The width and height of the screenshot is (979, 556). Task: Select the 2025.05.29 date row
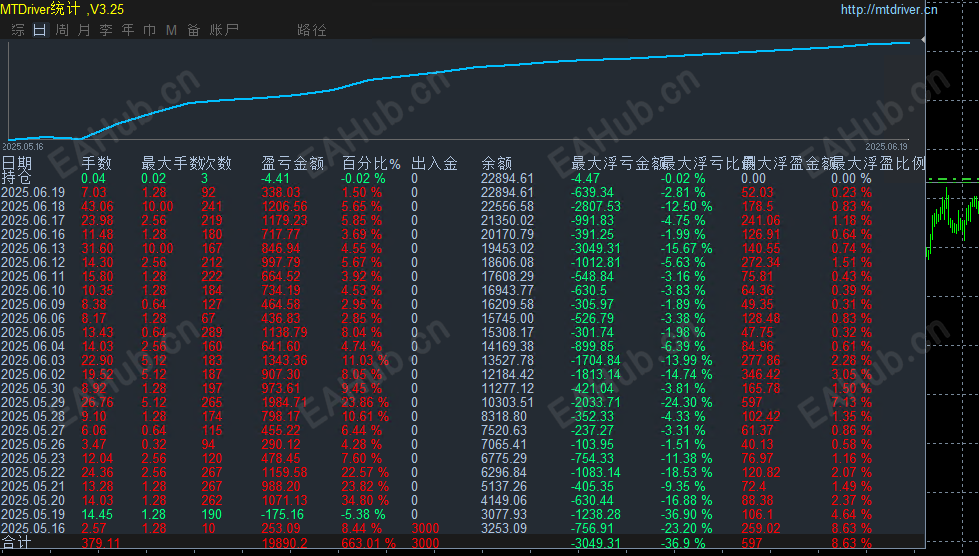(x=33, y=402)
